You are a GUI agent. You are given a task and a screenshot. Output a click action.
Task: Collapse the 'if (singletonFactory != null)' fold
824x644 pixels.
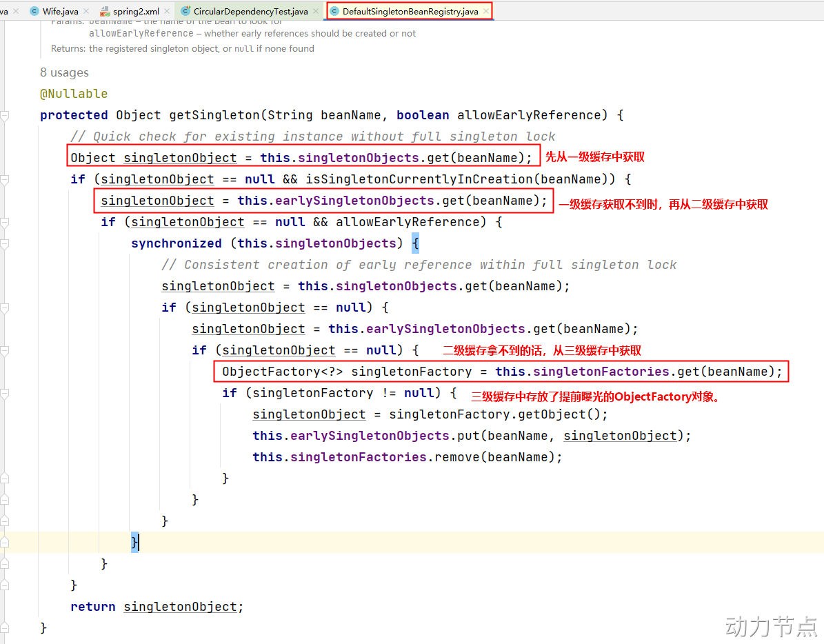(5, 394)
